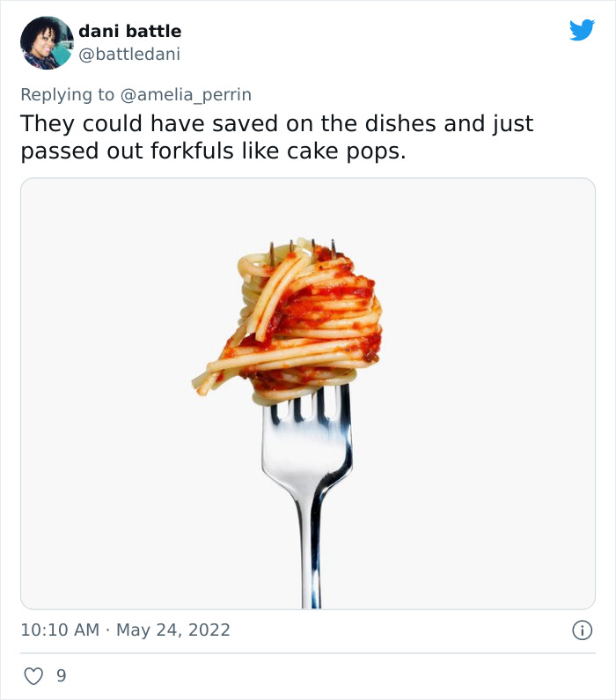This screenshot has height=700, width=616.
Task: Like the tweet with the heart icon
Action: [x=33, y=676]
